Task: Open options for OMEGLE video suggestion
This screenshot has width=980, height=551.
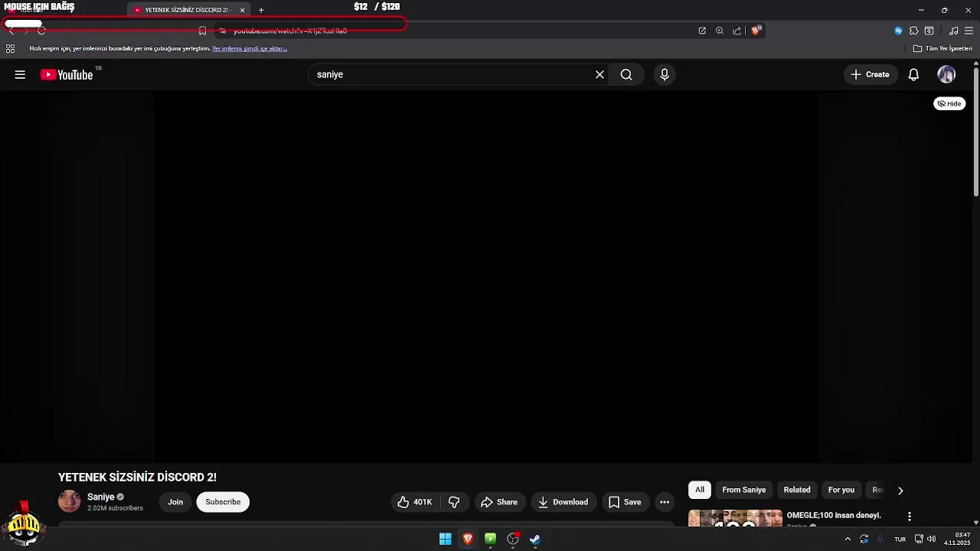Action: pos(910,517)
